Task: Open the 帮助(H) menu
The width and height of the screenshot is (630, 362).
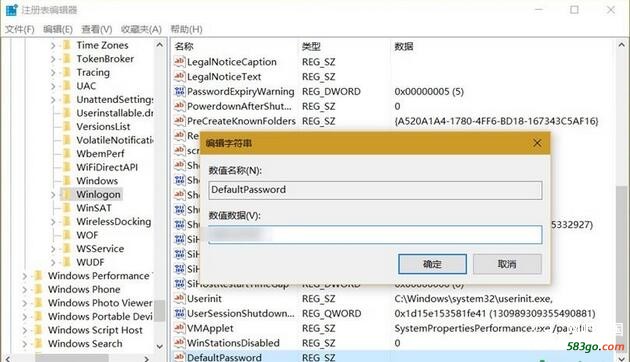Action: coord(186,29)
